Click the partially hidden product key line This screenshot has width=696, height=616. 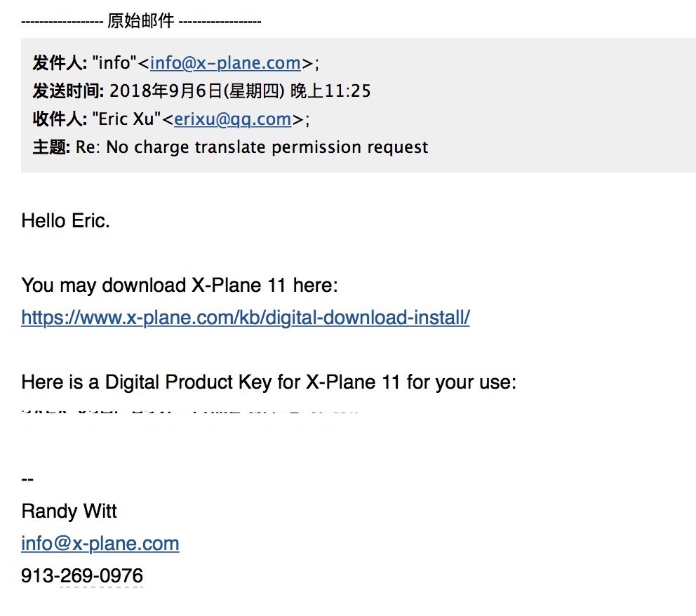coord(190,413)
